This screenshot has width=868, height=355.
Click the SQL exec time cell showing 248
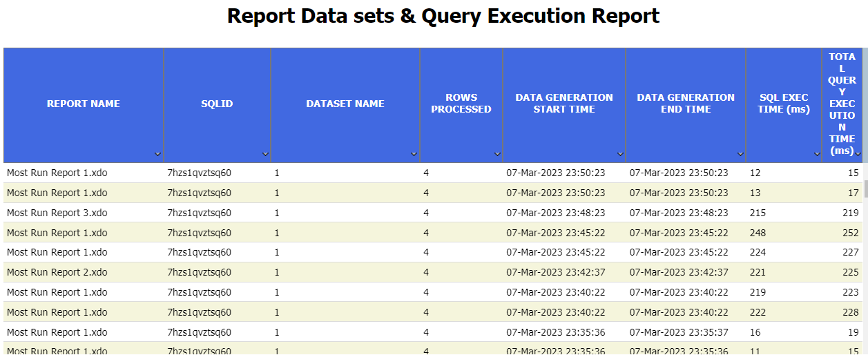758,233
